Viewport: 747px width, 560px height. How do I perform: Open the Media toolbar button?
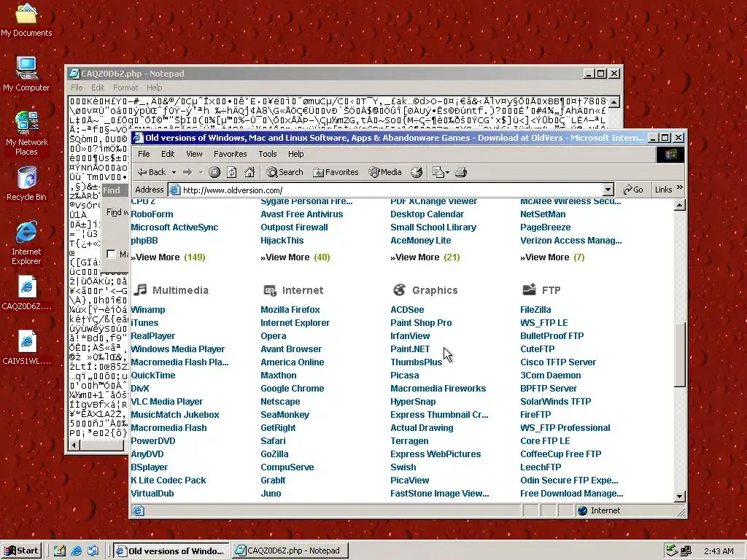(385, 172)
